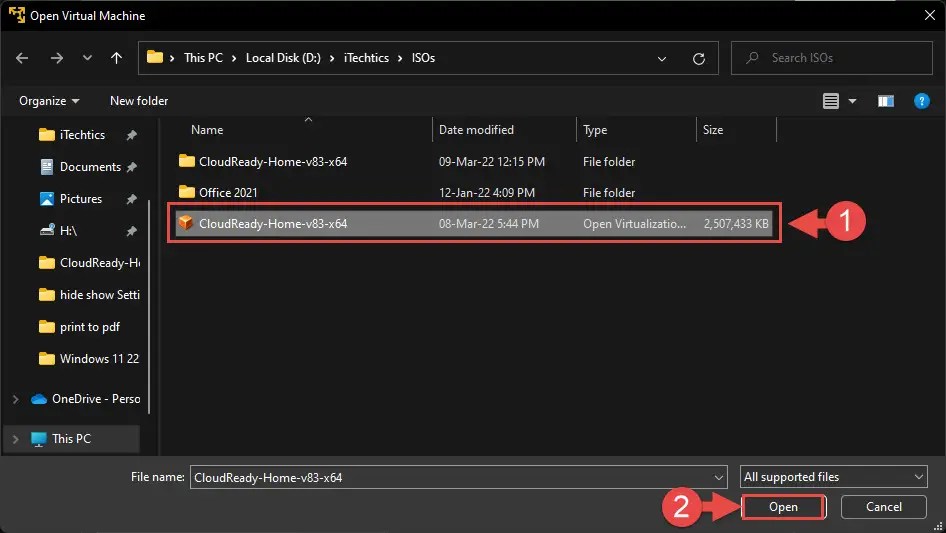Expand the OneDrive tree node
946x533 pixels.
[x=16, y=399]
